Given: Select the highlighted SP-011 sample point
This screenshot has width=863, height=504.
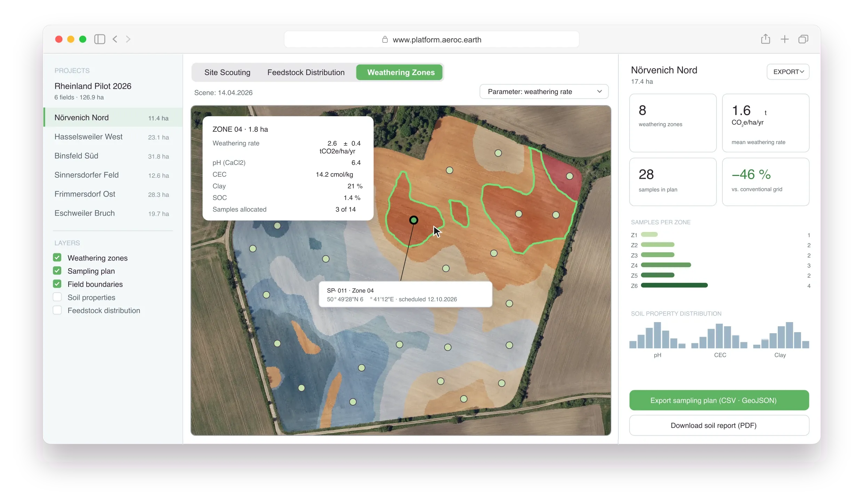Looking at the screenshot, I should coord(413,220).
